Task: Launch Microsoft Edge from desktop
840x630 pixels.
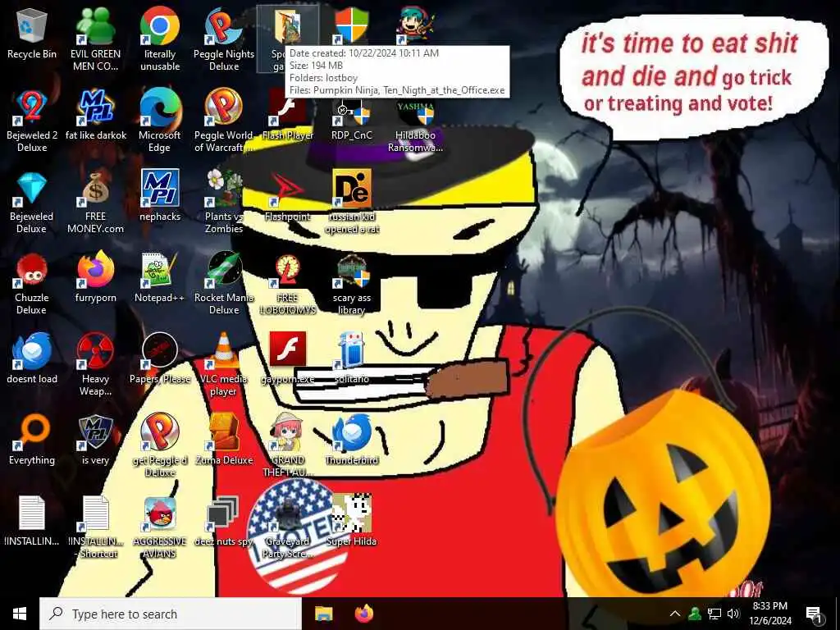Action: click(160, 121)
